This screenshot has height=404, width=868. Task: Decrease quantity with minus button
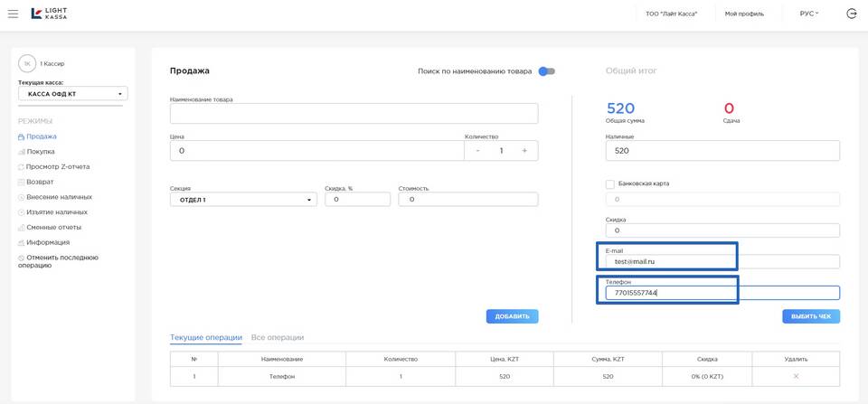[477, 150]
